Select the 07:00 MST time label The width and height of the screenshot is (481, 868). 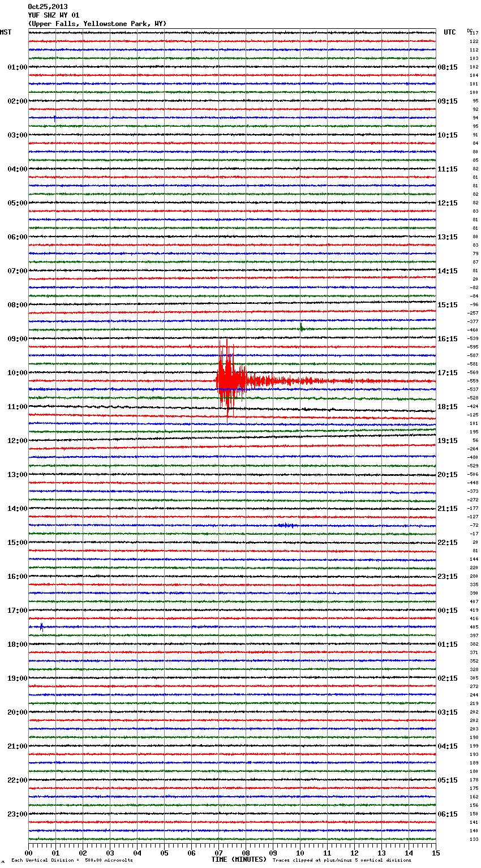(18, 271)
